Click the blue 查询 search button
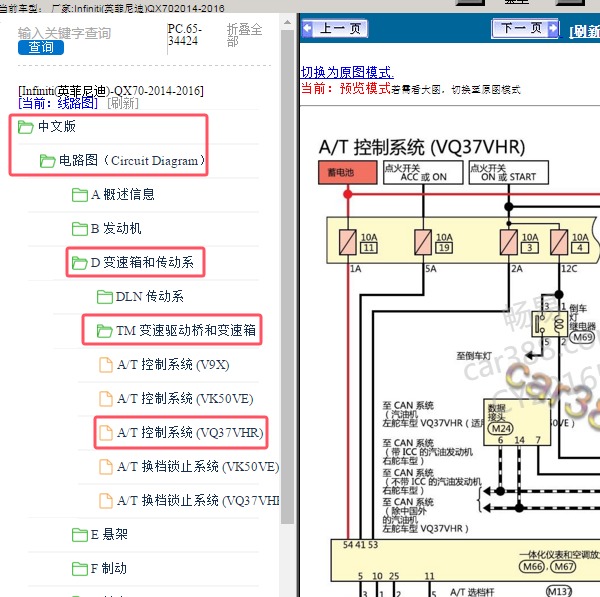 pos(41,47)
